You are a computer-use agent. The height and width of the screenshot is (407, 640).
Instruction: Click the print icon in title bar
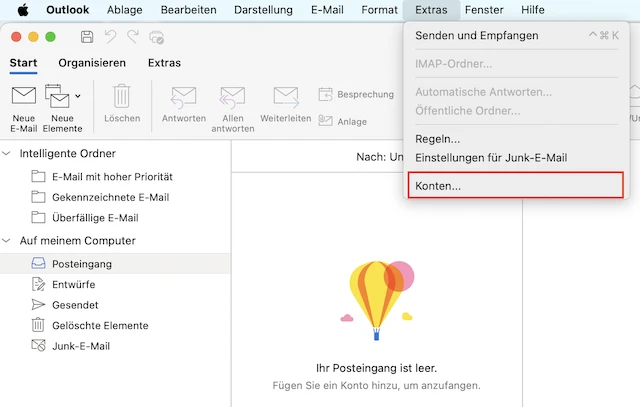pos(157,37)
